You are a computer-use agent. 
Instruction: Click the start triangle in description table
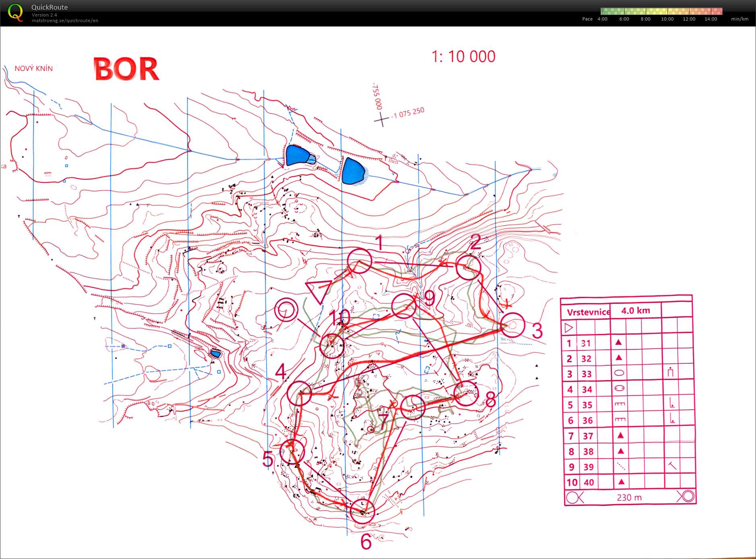pyautogui.click(x=568, y=328)
